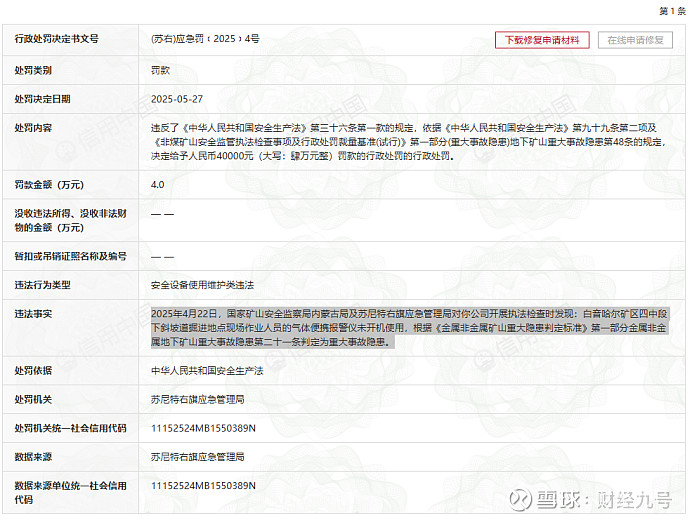Click the 暂扣或吊销证照名称及编号 label
The image size is (692, 521).
pos(71,256)
